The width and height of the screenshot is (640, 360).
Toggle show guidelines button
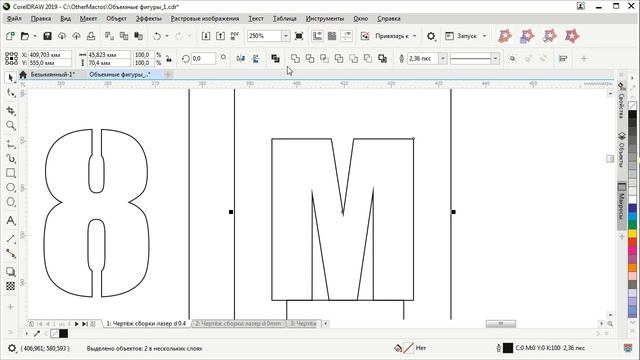click(x=346, y=36)
